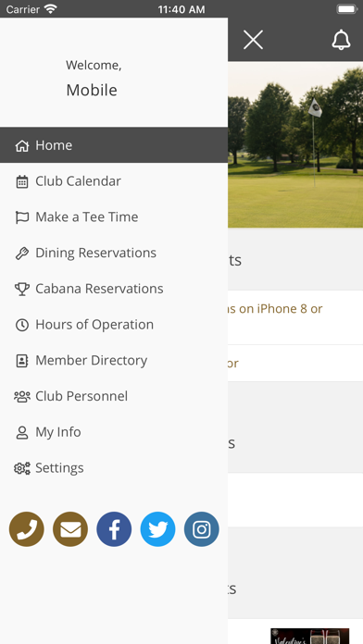Open the 'on iPhone 8 or' announcement link
This screenshot has height=644, width=363.
pos(274,309)
